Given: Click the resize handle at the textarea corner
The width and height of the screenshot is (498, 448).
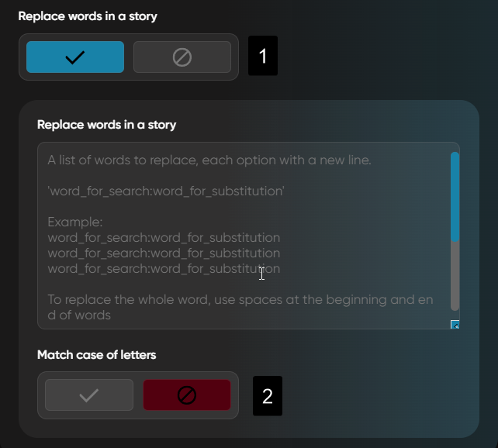Looking at the screenshot, I should point(455,325).
